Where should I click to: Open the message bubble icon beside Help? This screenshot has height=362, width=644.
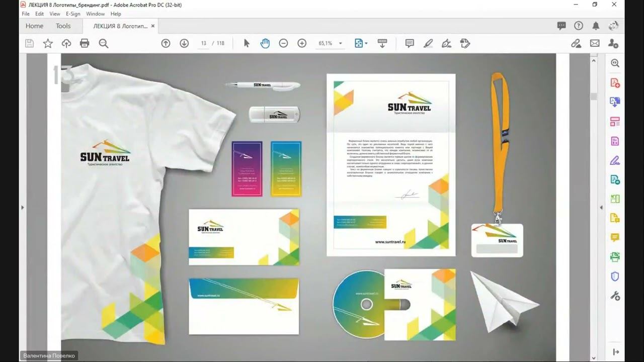tap(561, 26)
